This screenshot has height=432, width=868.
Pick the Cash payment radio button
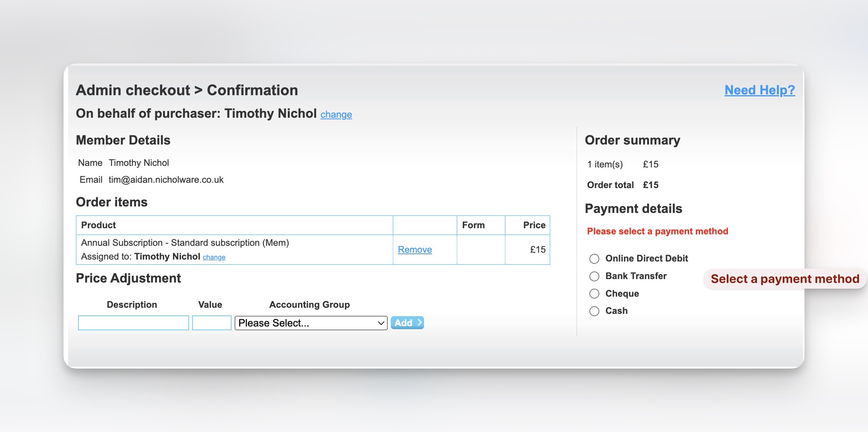pos(594,311)
